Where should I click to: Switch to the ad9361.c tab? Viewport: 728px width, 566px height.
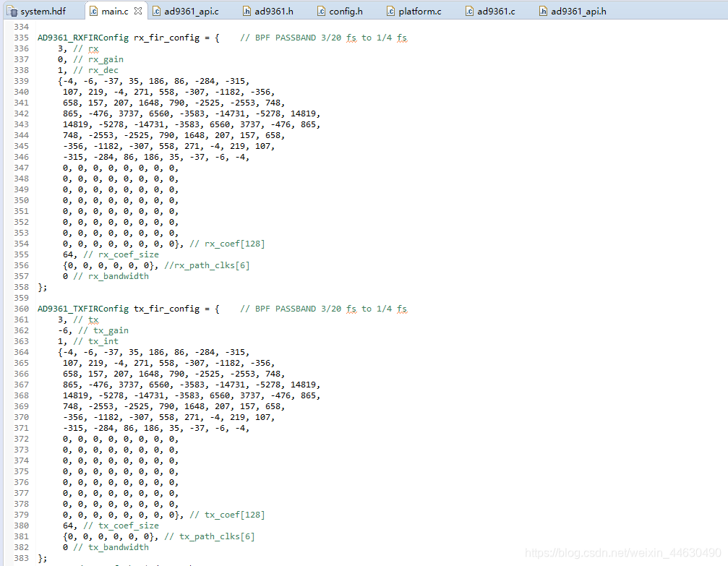491,11
